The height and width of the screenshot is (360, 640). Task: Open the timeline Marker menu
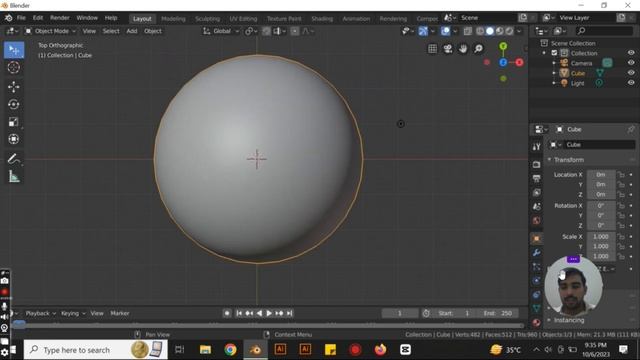(120, 313)
